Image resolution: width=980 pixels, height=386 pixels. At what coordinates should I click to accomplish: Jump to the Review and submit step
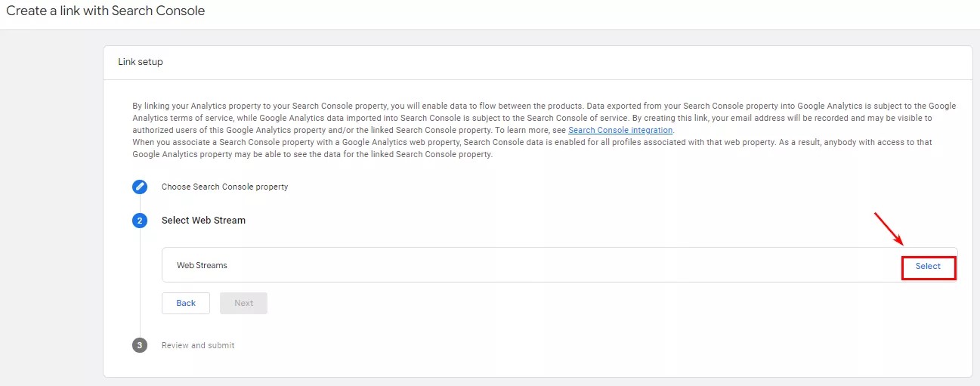(198, 345)
